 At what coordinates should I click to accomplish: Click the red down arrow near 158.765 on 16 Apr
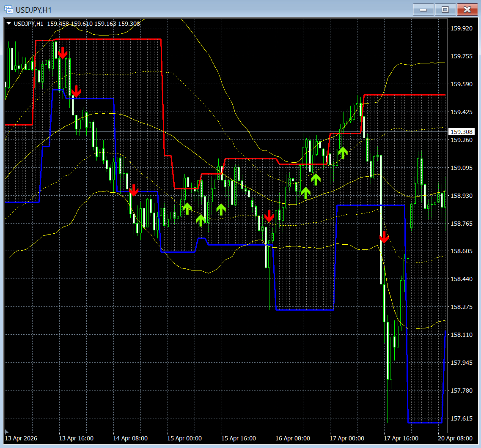click(x=269, y=216)
